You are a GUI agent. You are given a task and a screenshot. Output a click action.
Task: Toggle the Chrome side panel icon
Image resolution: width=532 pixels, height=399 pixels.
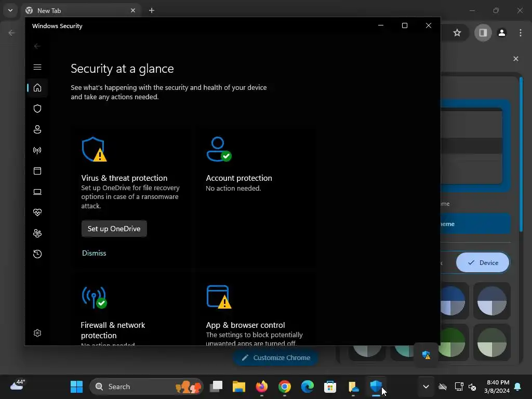[483, 33]
